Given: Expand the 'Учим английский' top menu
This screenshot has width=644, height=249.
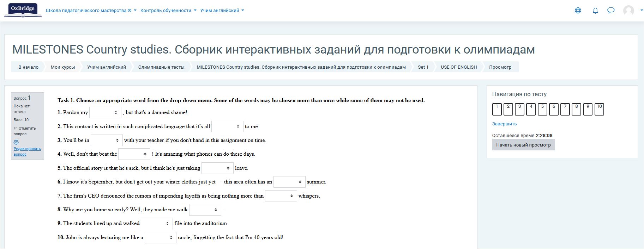Looking at the screenshot, I should pos(222,11).
